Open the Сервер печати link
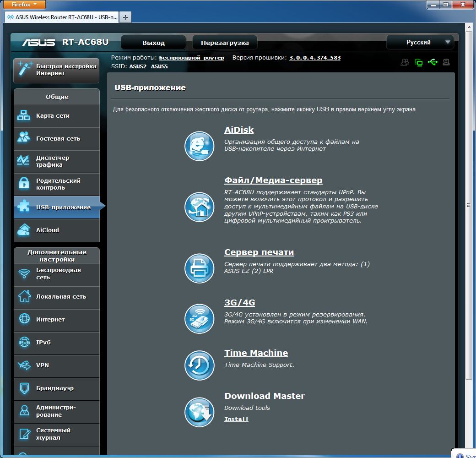This screenshot has height=458, width=476. coord(259,252)
